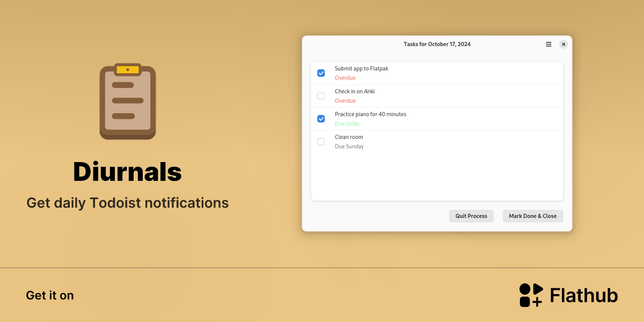
Task: Click the Overdue label under Submit app to Flatpak
Action: click(345, 78)
